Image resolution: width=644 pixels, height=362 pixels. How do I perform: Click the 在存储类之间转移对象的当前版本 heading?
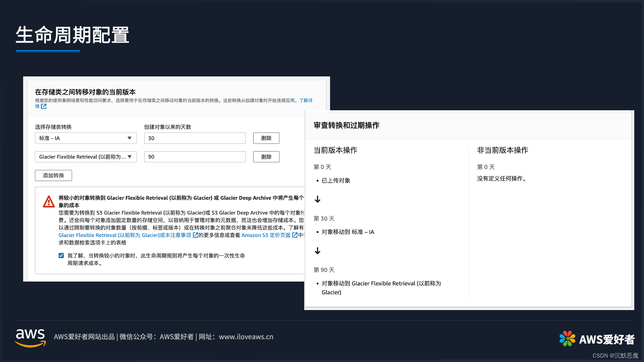[x=85, y=92]
